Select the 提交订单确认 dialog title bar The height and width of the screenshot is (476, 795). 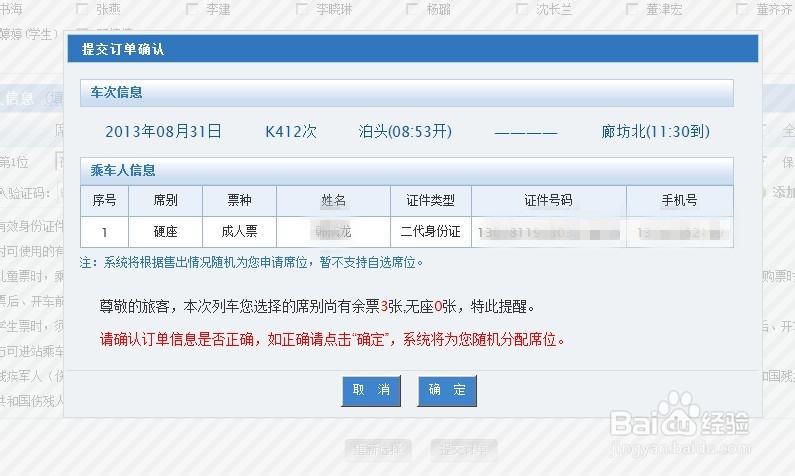413,49
